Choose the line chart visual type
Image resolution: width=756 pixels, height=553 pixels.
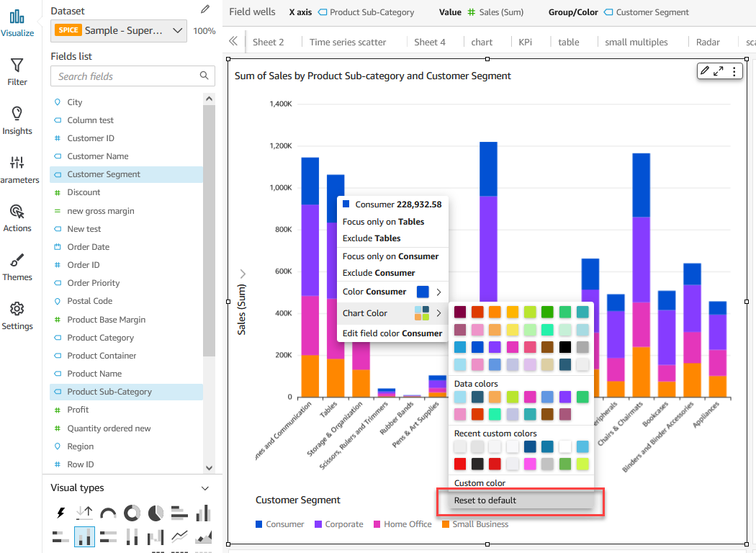180,536
